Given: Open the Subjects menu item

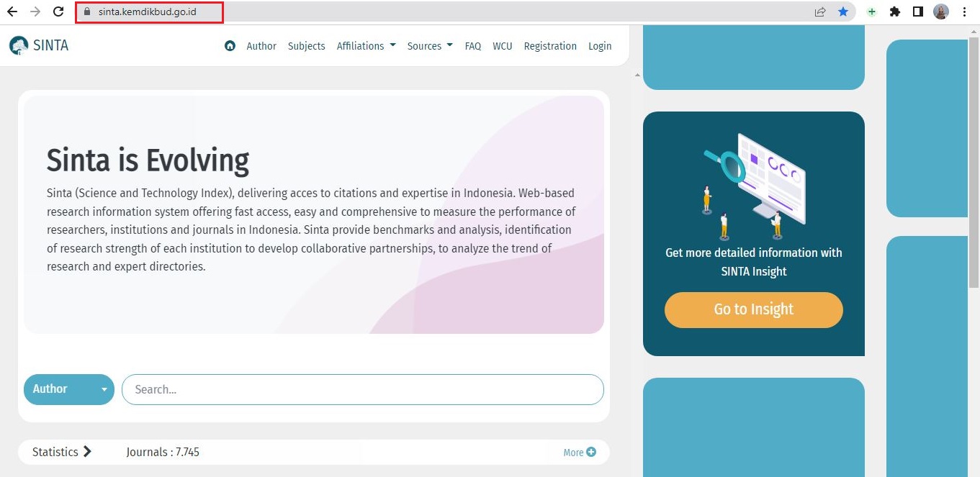Looking at the screenshot, I should (x=306, y=46).
